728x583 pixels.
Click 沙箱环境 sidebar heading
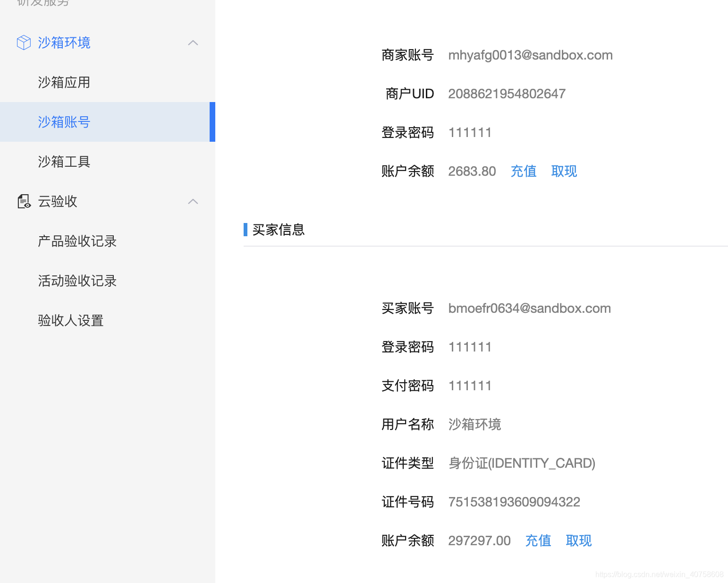[x=64, y=43]
